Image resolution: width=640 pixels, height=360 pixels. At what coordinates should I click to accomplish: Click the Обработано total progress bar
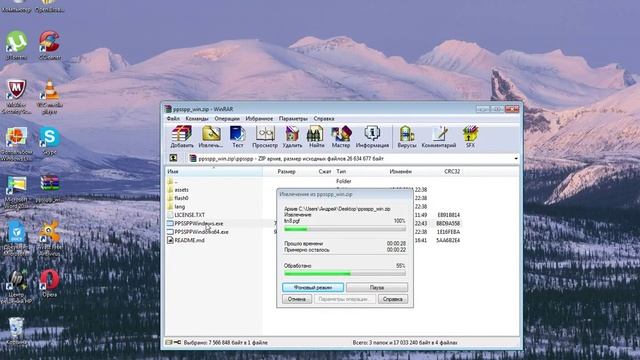(x=345, y=273)
